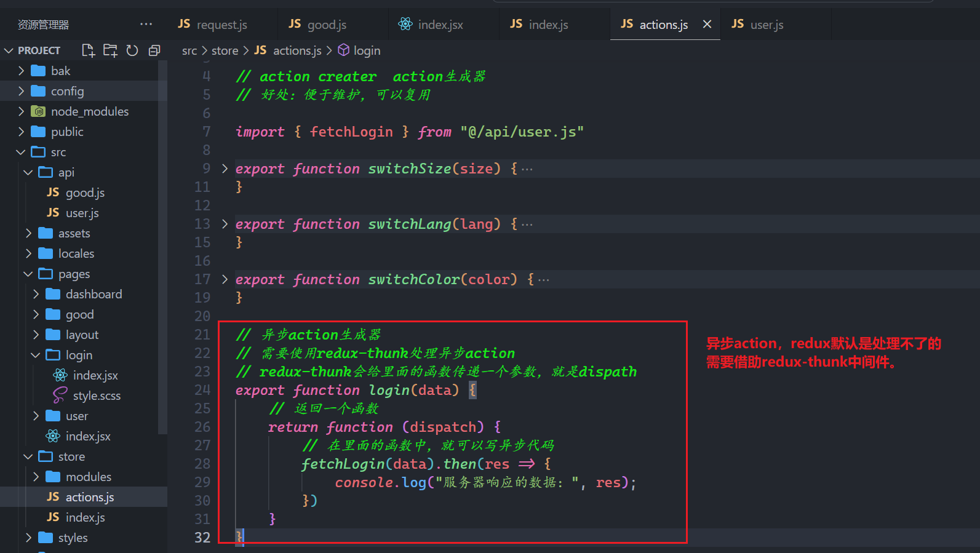The height and width of the screenshot is (553, 980).
Task: Switch to the user.js tab
Action: coord(767,24)
